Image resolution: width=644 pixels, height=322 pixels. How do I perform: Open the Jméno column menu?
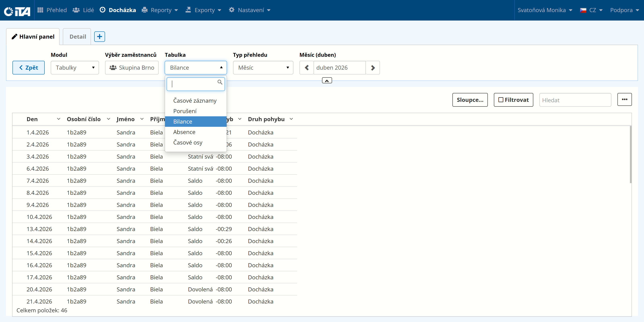[x=142, y=119]
